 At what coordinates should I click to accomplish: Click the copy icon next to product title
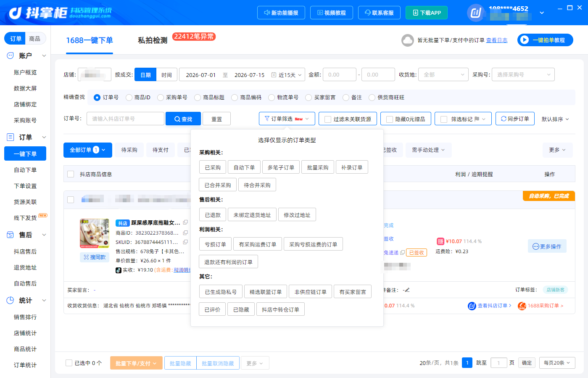pos(185,222)
